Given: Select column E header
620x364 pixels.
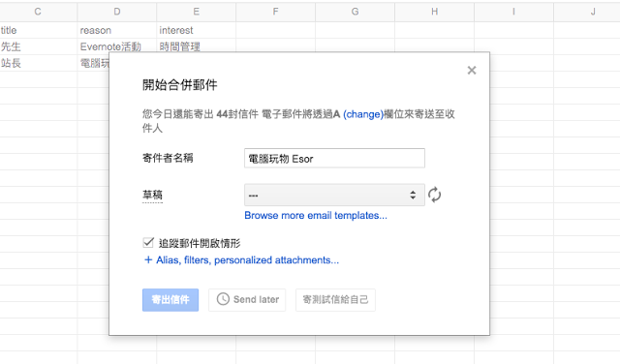Looking at the screenshot, I should pos(196,12).
